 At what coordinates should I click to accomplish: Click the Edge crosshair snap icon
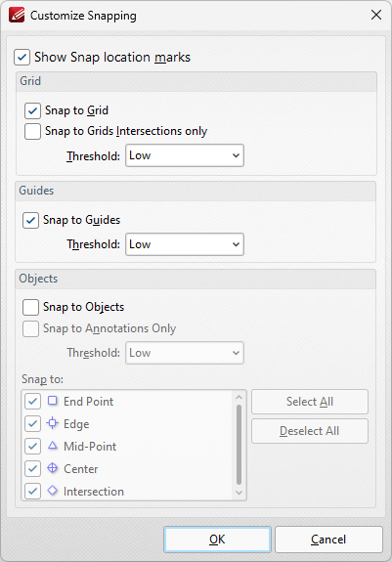point(53,423)
